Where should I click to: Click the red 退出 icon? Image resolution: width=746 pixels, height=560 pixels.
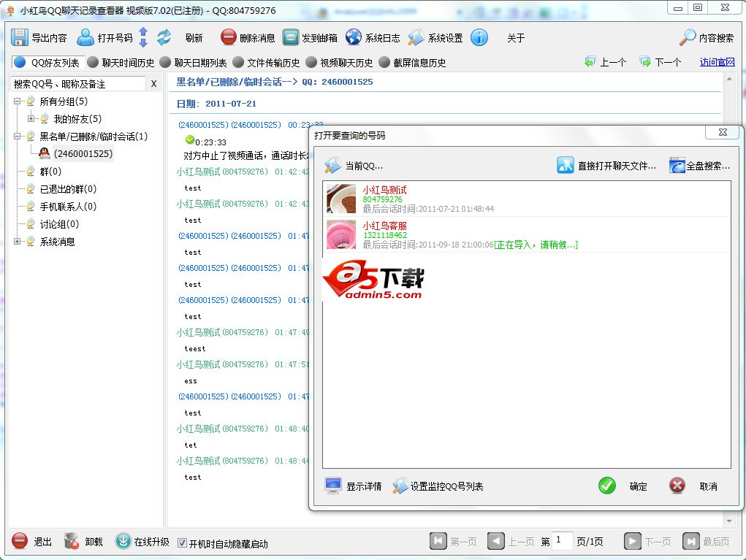20,541
